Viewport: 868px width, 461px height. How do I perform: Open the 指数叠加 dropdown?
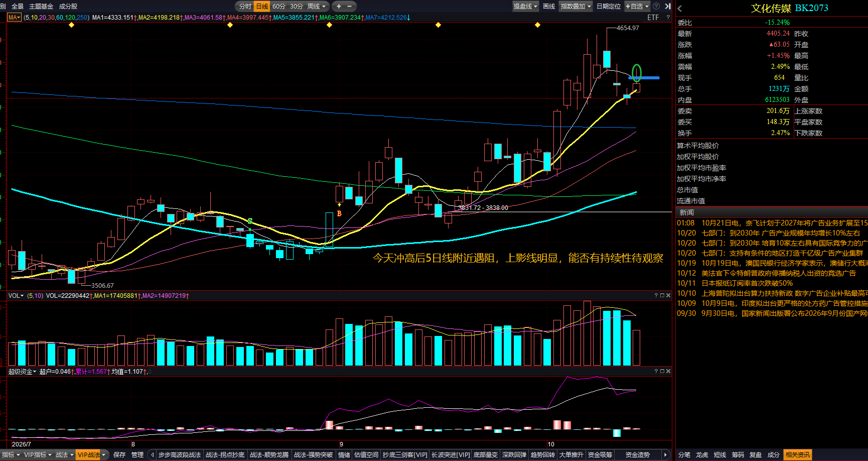click(x=576, y=7)
